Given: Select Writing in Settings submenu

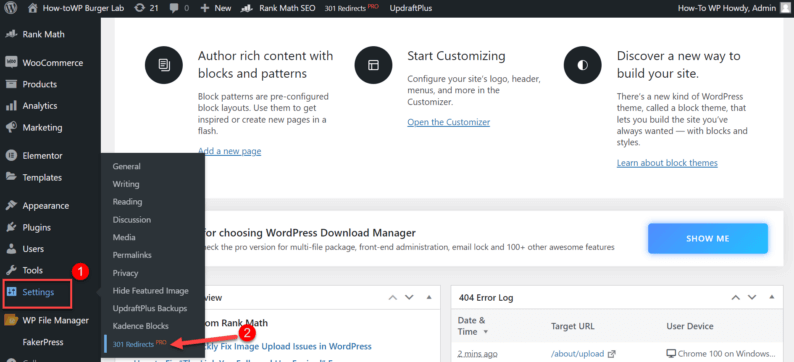Looking at the screenshot, I should (x=126, y=184).
